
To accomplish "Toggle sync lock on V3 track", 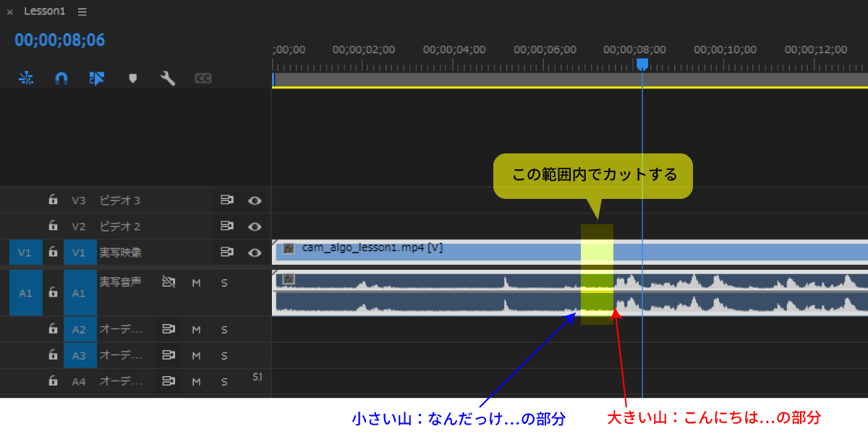I will pyautogui.click(x=226, y=200).
